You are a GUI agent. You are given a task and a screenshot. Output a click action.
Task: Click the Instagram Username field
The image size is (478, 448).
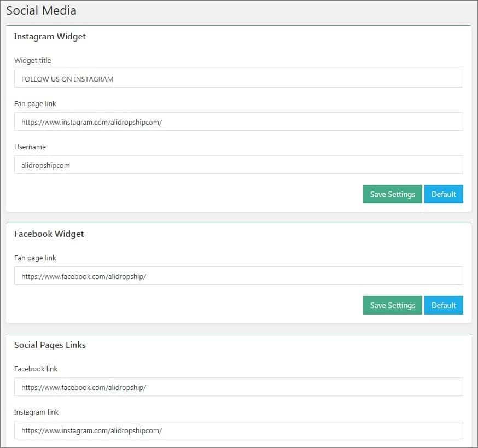click(x=238, y=165)
